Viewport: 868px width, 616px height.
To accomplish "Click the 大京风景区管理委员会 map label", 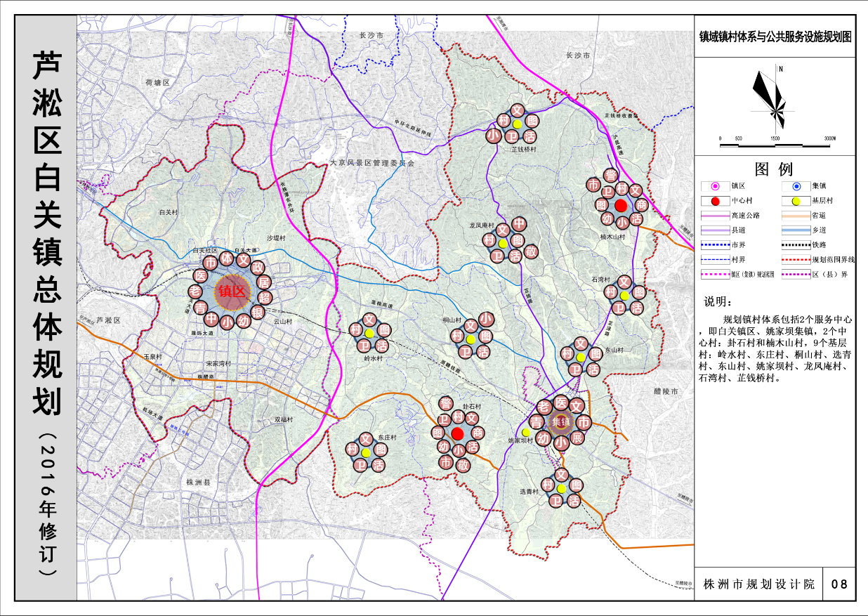I will [373, 163].
